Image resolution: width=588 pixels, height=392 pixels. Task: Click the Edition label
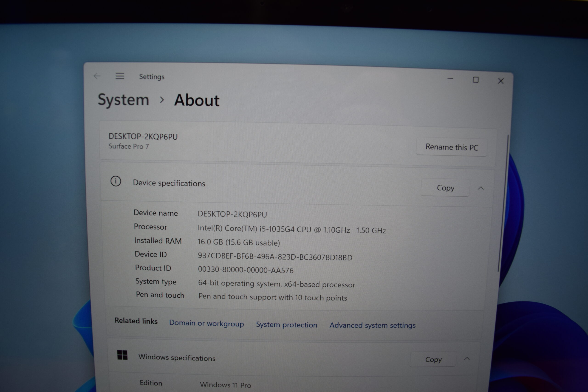[151, 383]
